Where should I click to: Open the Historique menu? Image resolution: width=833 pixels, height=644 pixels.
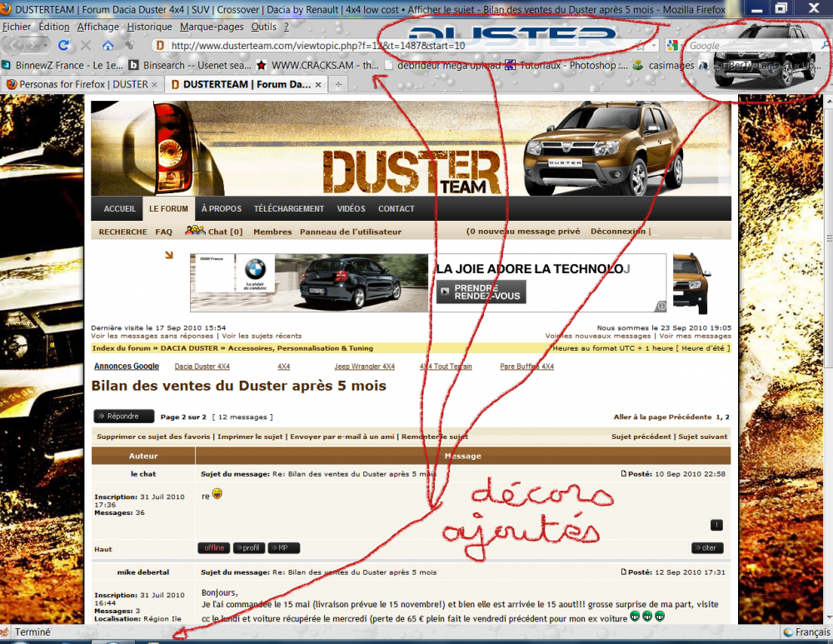pyautogui.click(x=149, y=27)
